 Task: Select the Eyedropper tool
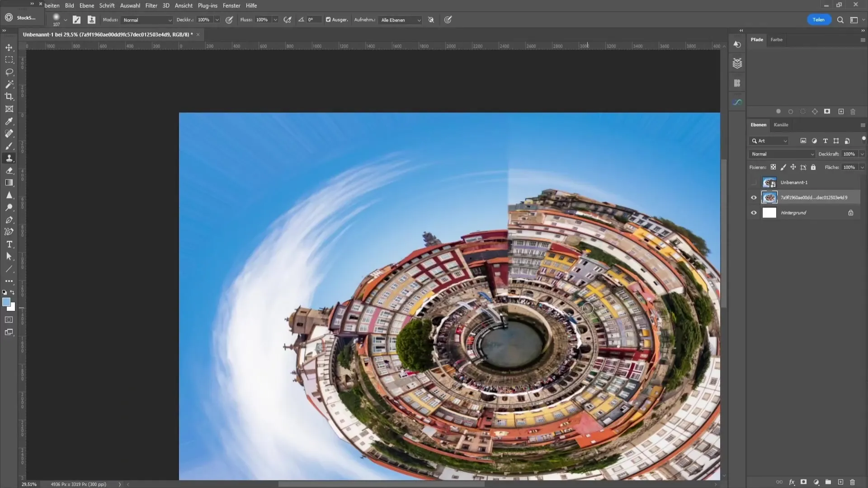pyautogui.click(x=9, y=122)
